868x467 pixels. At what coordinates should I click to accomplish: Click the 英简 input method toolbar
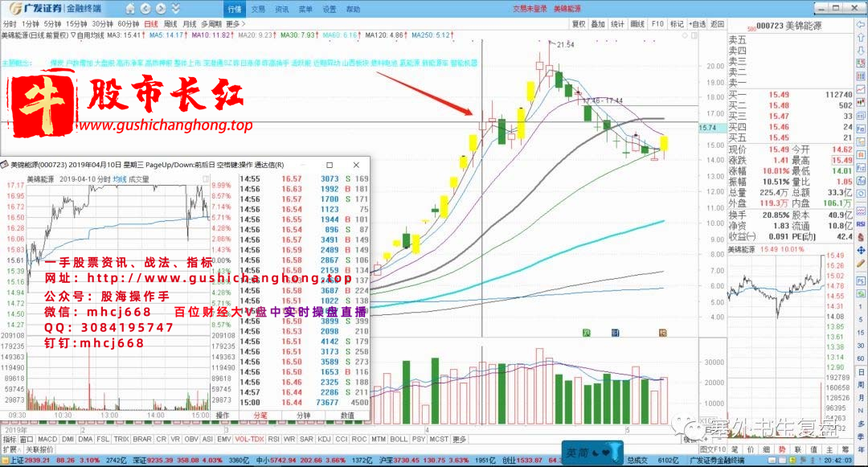point(592,452)
